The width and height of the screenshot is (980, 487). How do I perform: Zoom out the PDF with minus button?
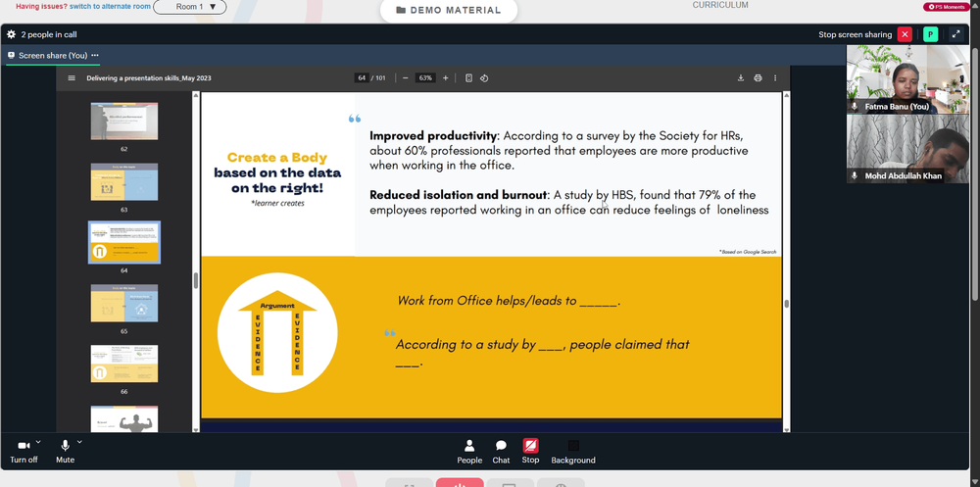(405, 78)
